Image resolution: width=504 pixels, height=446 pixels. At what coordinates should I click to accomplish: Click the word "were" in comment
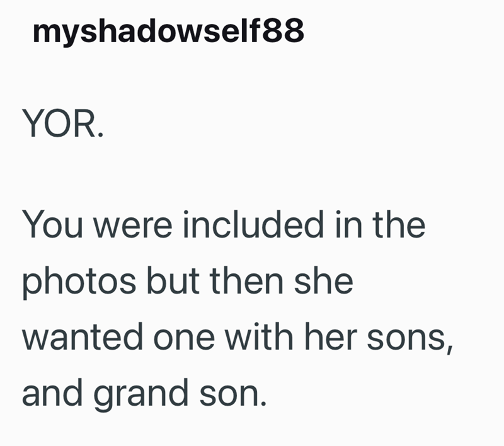(132, 227)
